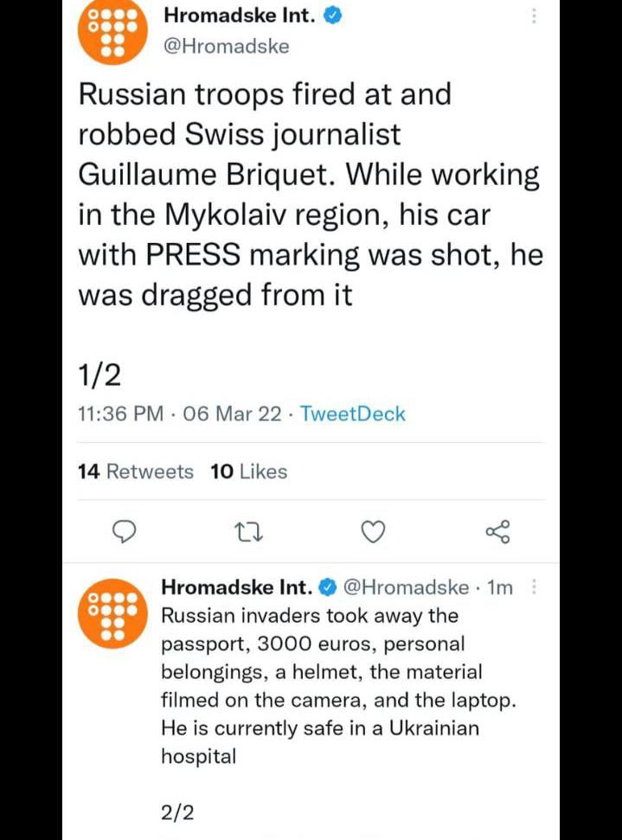
Task: Retweet the Hromadske tweet
Action: coord(249,532)
